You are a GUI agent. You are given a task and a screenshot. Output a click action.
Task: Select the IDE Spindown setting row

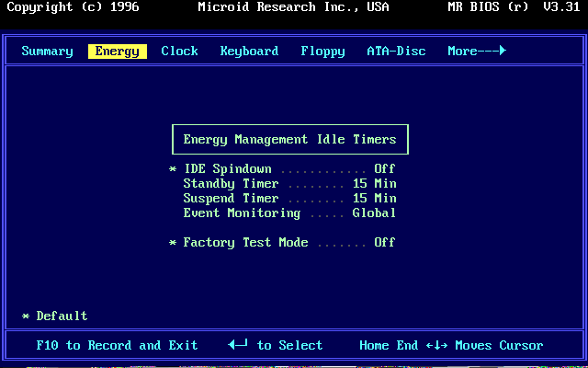[x=282, y=169]
